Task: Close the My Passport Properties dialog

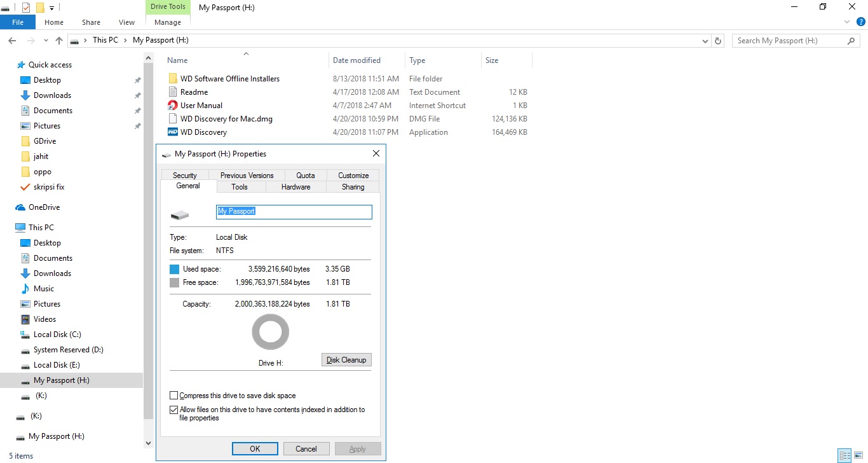Action: tap(376, 154)
